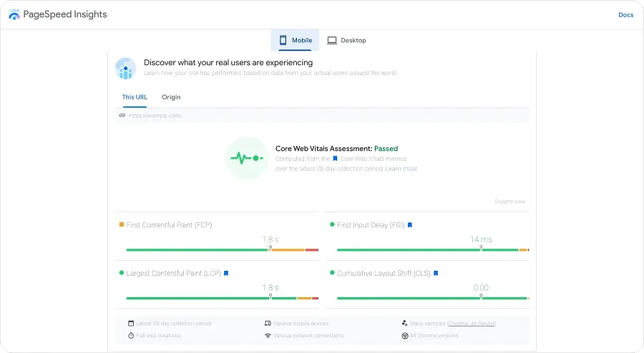The width and height of the screenshot is (644, 353).
Task: Click the Core Web Vitals metrics text
Action: [374, 159]
